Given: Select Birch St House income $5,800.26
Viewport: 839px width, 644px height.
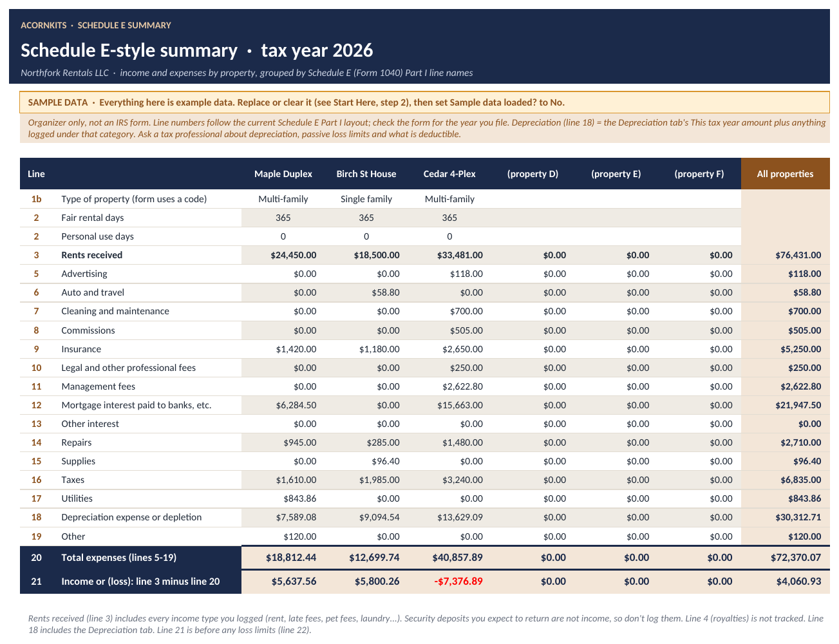Looking at the screenshot, I should point(366,582).
